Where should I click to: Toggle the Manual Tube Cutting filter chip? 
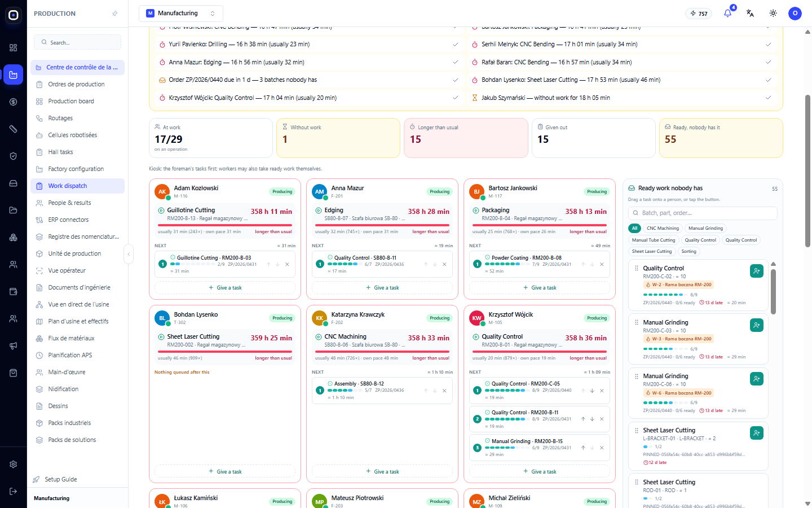click(654, 240)
